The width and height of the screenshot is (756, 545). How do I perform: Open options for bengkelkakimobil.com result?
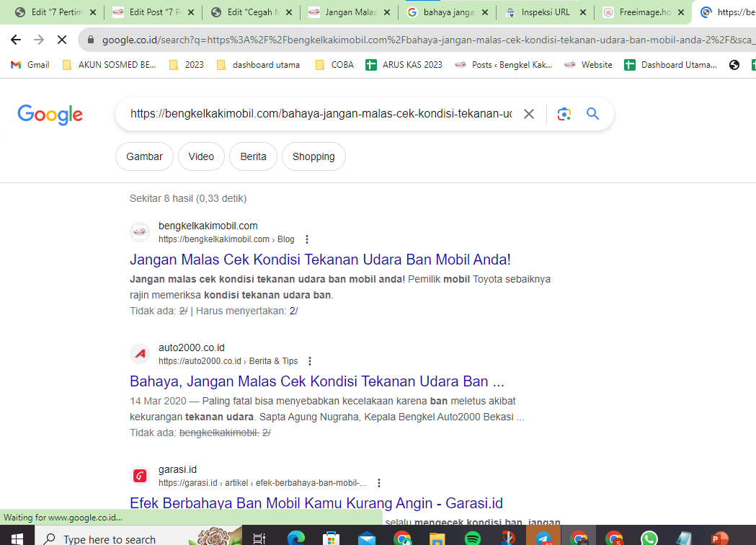pos(306,239)
